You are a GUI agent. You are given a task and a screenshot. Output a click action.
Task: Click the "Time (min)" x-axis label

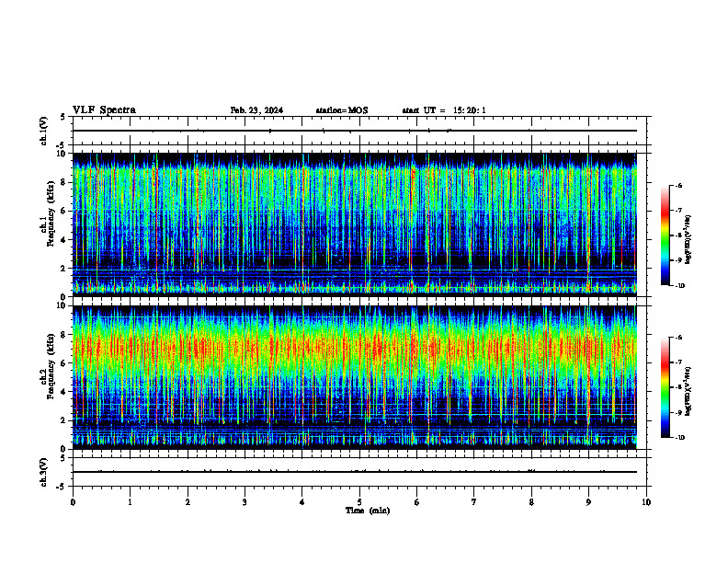coord(368,511)
